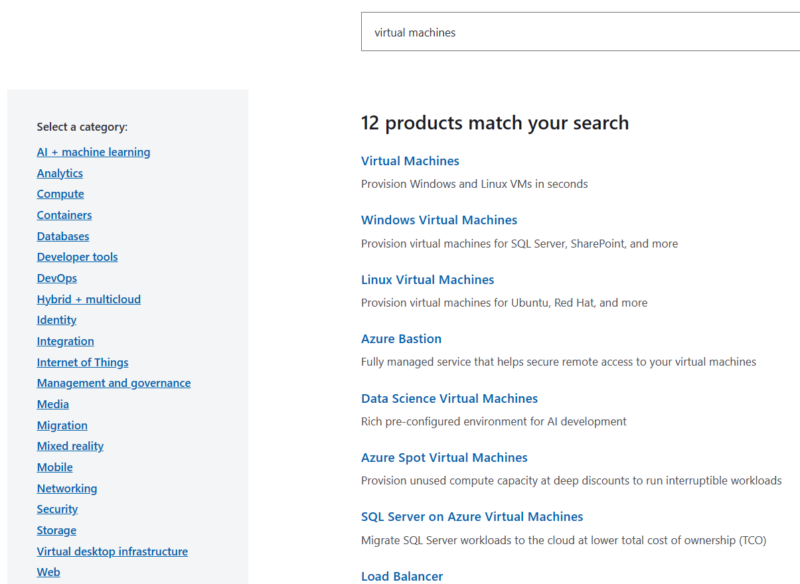This screenshot has width=800, height=584.
Task: Open the Azure Bastion product link
Action: 402,339
